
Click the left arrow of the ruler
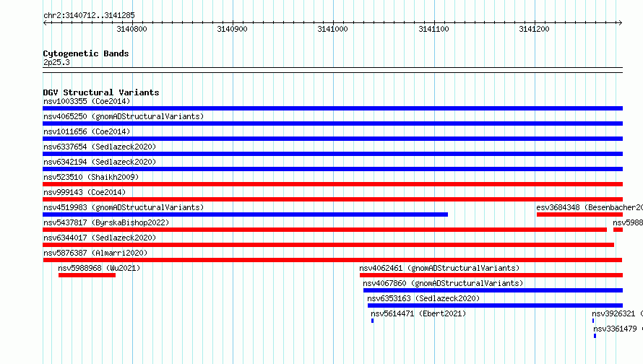click(45, 22)
